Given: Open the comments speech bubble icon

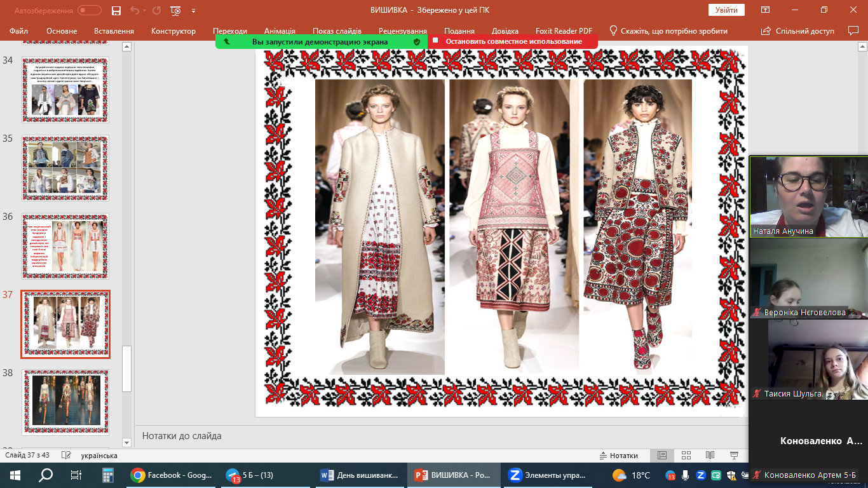Looking at the screenshot, I should coord(853,30).
